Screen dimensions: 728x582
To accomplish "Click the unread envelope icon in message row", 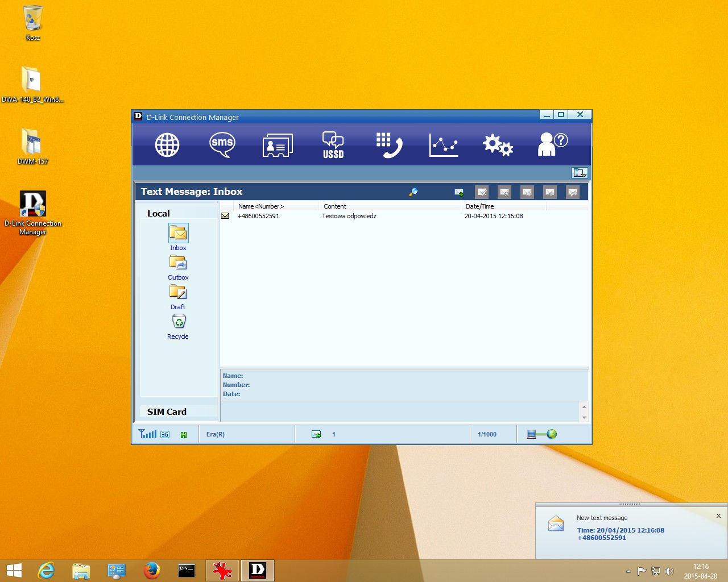I will (x=225, y=216).
